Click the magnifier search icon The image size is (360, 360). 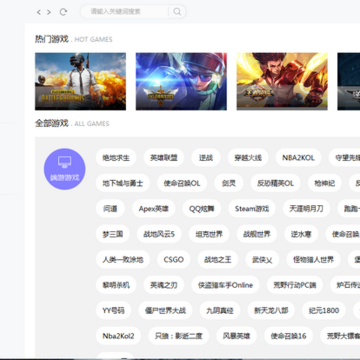click(x=177, y=12)
